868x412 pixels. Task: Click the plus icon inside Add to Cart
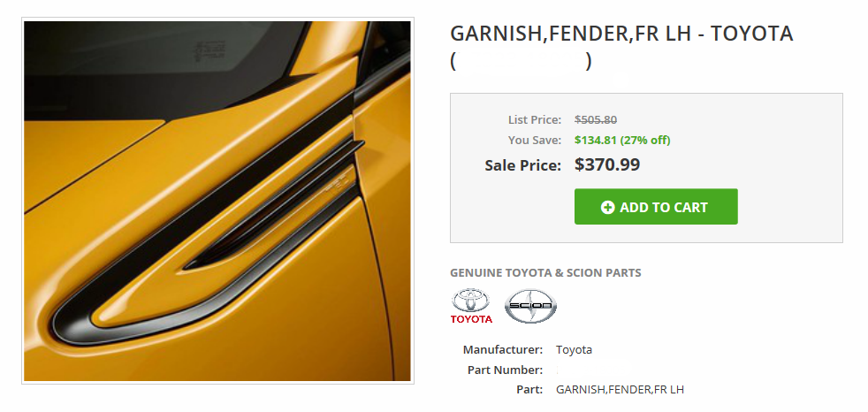[x=607, y=208]
